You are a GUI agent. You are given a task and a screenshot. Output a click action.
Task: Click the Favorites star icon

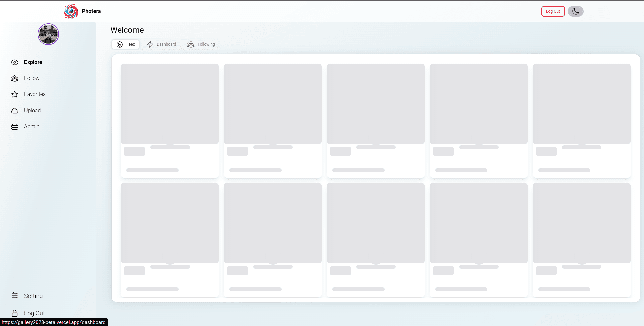[x=15, y=94]
